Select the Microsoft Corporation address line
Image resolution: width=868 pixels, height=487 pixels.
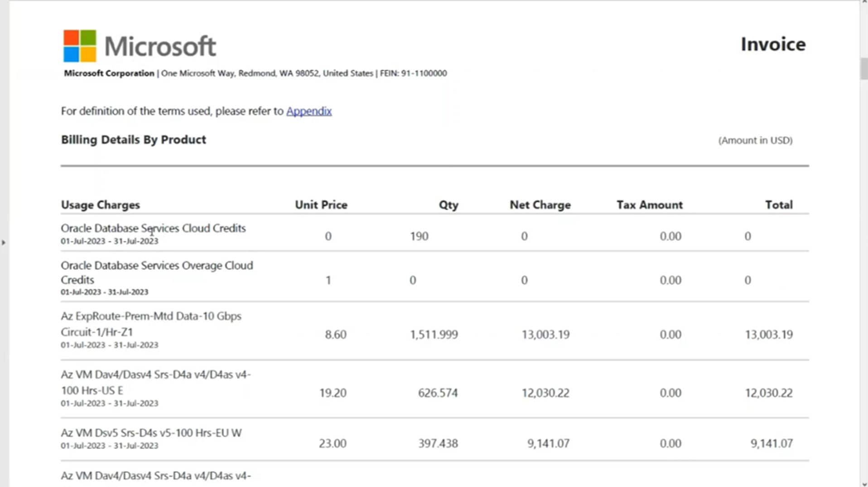pos(254,73)
